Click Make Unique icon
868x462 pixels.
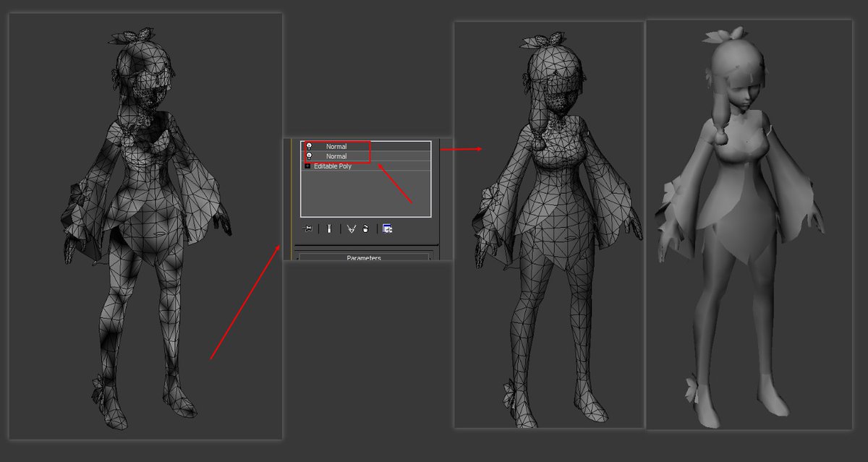[352, 228]
